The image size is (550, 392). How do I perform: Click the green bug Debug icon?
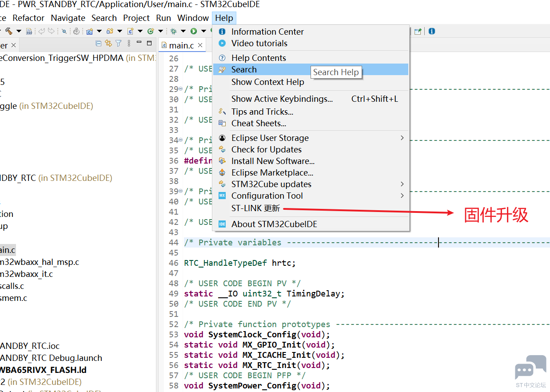tap(173, 31)
